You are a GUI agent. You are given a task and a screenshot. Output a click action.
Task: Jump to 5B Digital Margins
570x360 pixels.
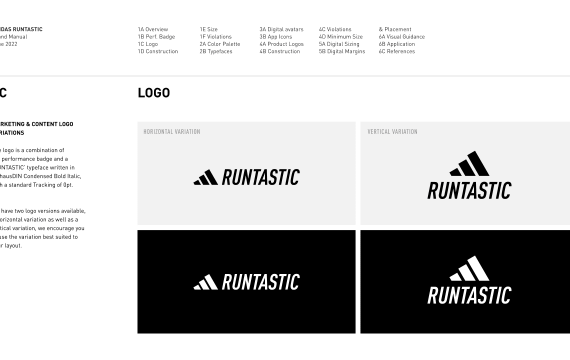[342, 51]
